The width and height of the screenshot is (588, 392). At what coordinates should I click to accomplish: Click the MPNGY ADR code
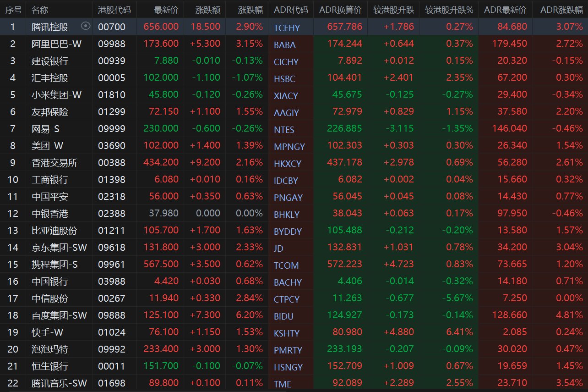(x=289, y=147)
